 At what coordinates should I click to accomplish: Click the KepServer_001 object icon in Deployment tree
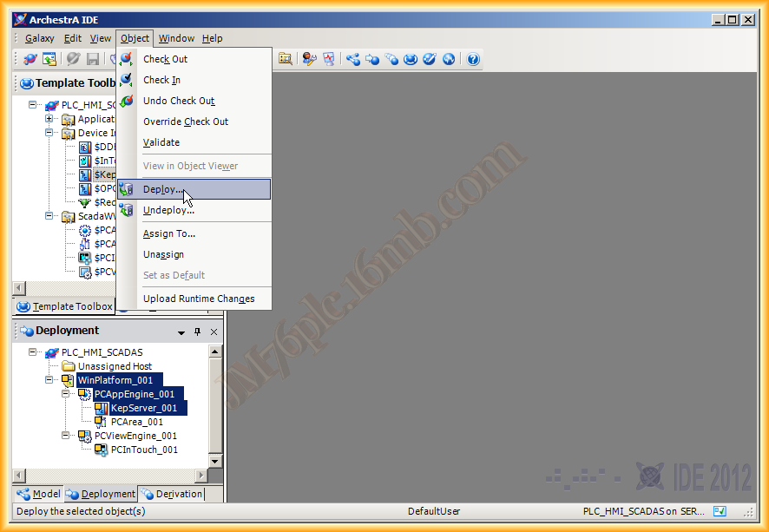tap(101, 408)
